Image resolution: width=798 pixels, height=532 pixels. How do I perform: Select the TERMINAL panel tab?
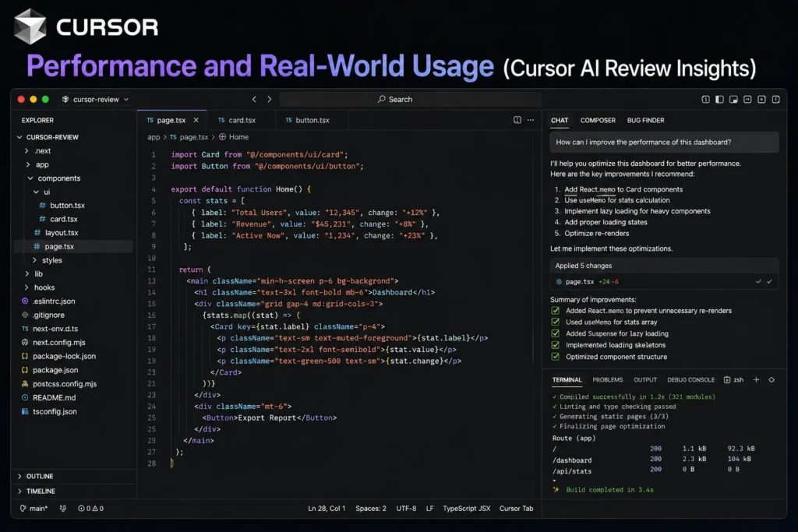pos(567,380)
